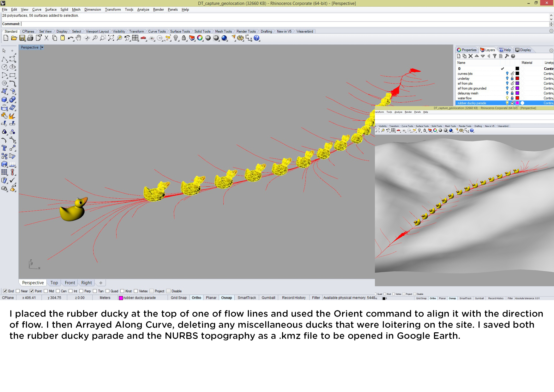Hide the curves/pts layer via lightbulb
The width and height of the screenshot is (554, 392).
(507, 74)
